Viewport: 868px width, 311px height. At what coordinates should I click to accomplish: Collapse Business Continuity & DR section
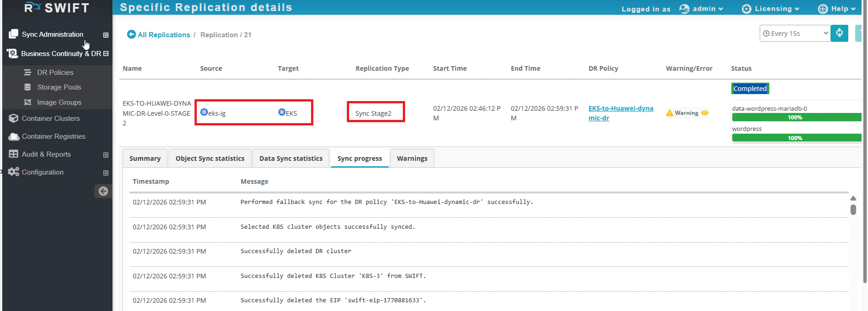106,54
